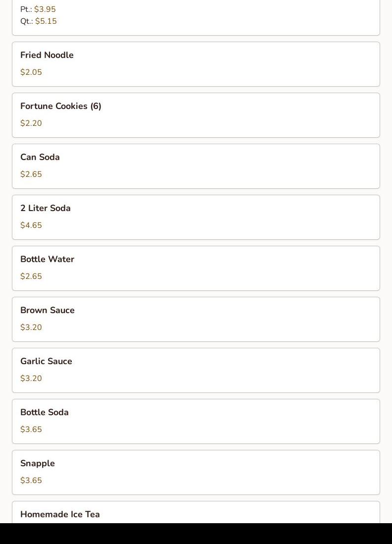
Task: Choose the Can Soda item card
Action: pyautogui.click(x=196, y=166)
